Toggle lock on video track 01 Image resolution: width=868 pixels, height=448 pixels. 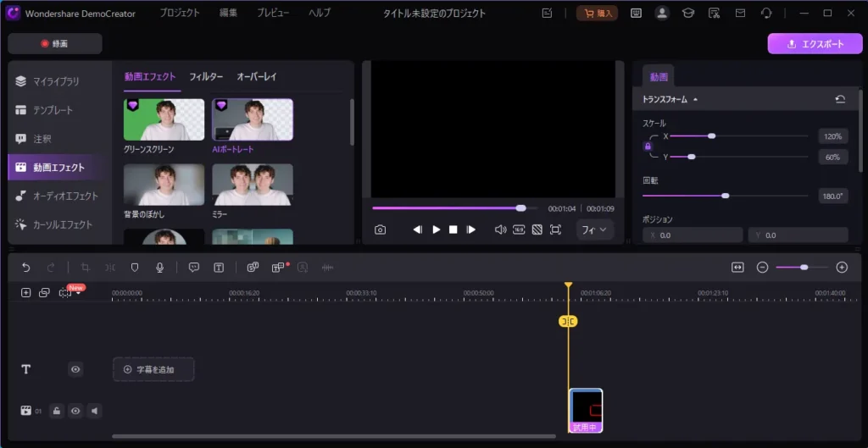56,411
